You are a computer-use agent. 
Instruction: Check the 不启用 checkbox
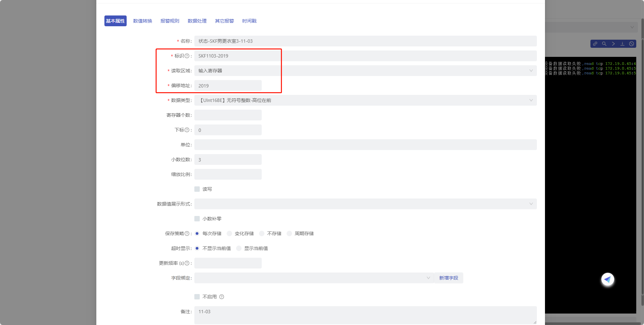tap(197, 297)
